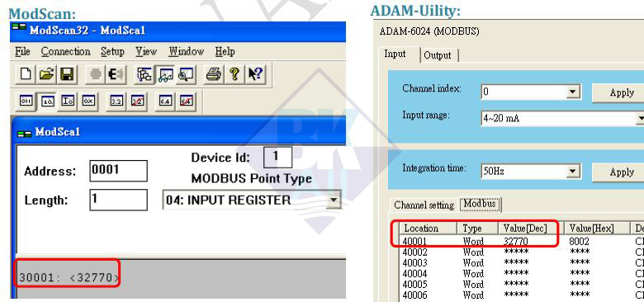This screenshot has width=644, height=302.
Task: Expand the Integration time dropdown
Action: coord(573,171)
